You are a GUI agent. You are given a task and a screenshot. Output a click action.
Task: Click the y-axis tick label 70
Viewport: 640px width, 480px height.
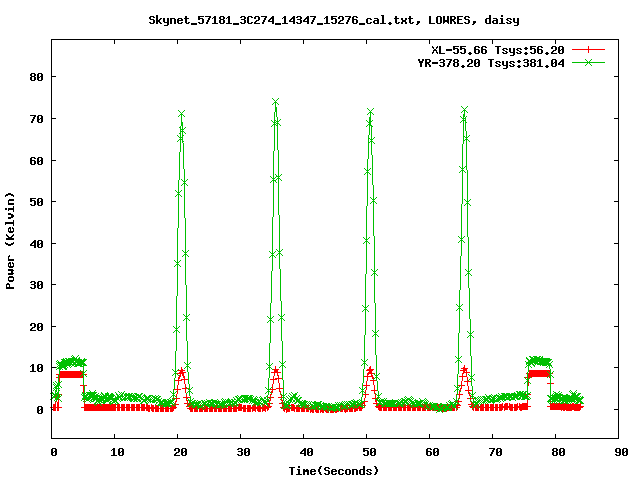(x=37, y=119)
